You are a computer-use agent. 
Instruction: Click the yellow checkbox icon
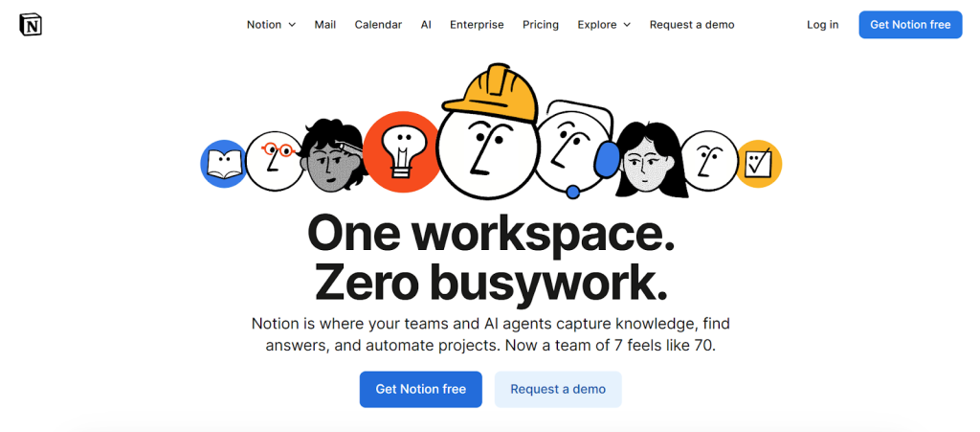click(x=759, y=164)
